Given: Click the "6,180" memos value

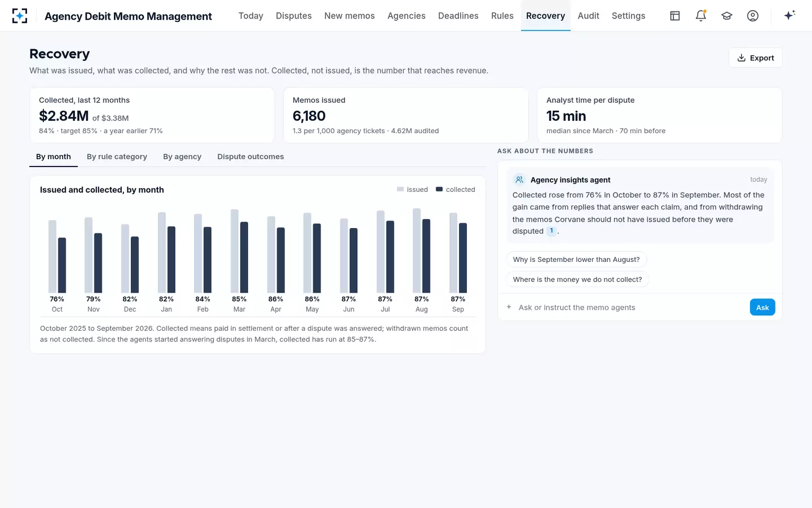Looking at the screenshot, I should (x=309, y=116).
